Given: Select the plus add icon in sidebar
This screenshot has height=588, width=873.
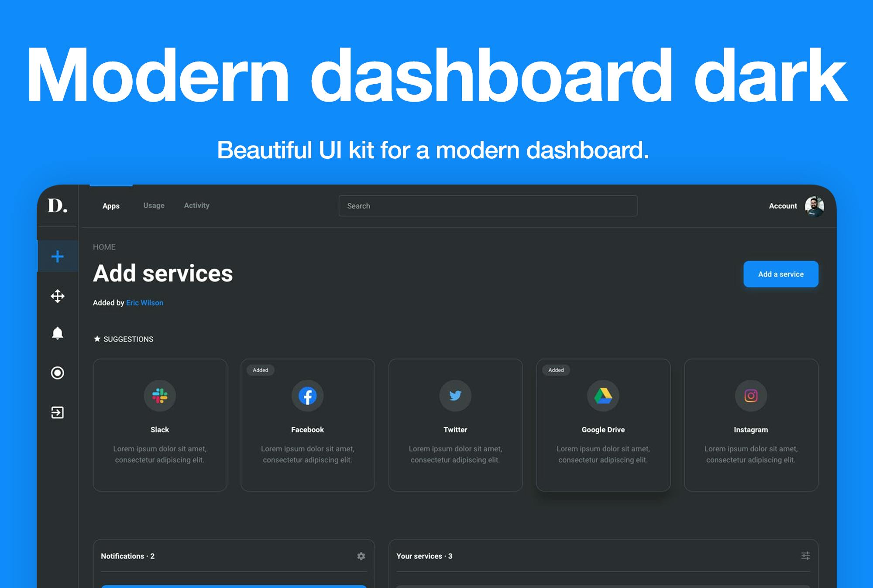Looking at the screenshot, I should [58, 256].
